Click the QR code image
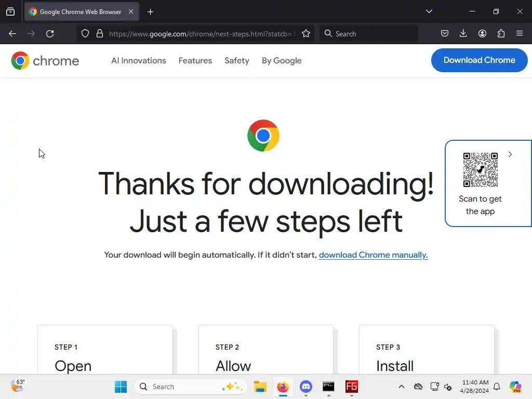Viewport: 532px width, 399px height. coord(481,170)
